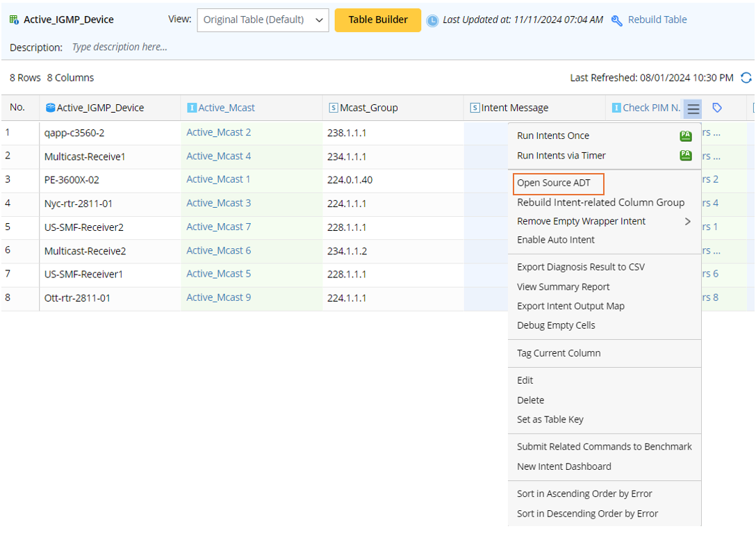Click the clock icon beside Last Updated
This screenshot has width=756, height=538.
[432, 21]
